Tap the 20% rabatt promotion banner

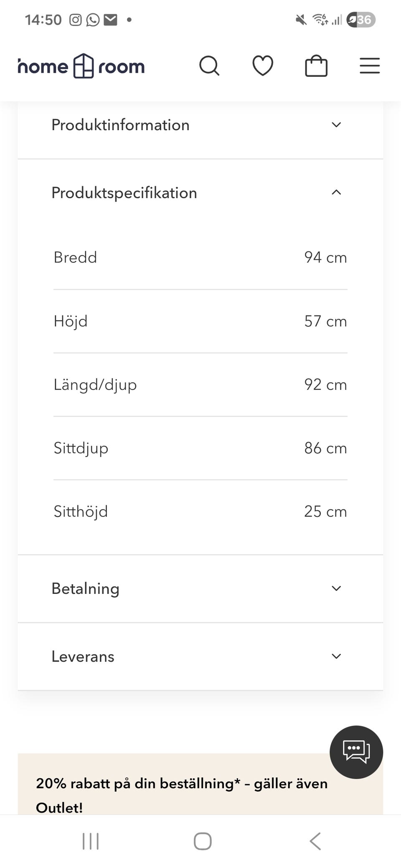pos(182,789)
